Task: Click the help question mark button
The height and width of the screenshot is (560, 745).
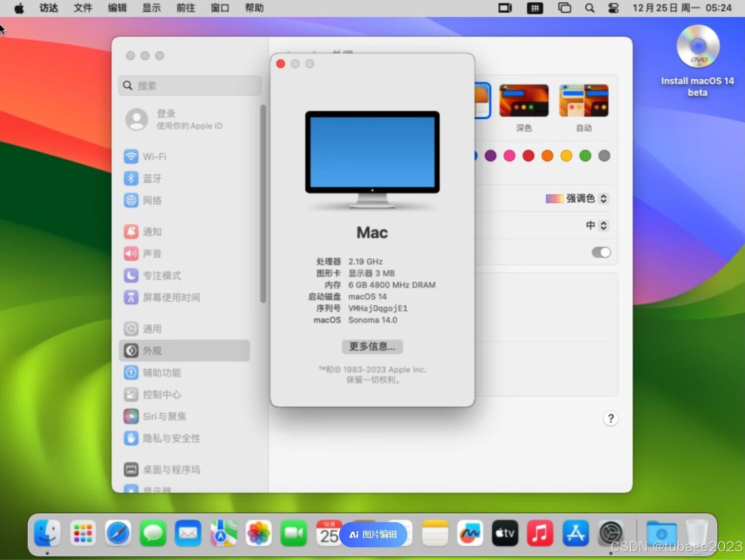Action: [611, 418]
